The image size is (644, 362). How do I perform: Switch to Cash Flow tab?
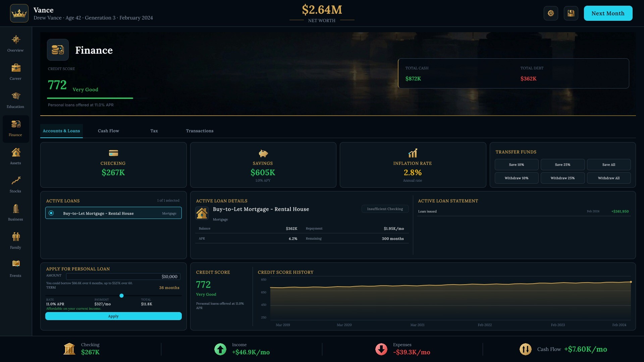click(x=108, y=131)
